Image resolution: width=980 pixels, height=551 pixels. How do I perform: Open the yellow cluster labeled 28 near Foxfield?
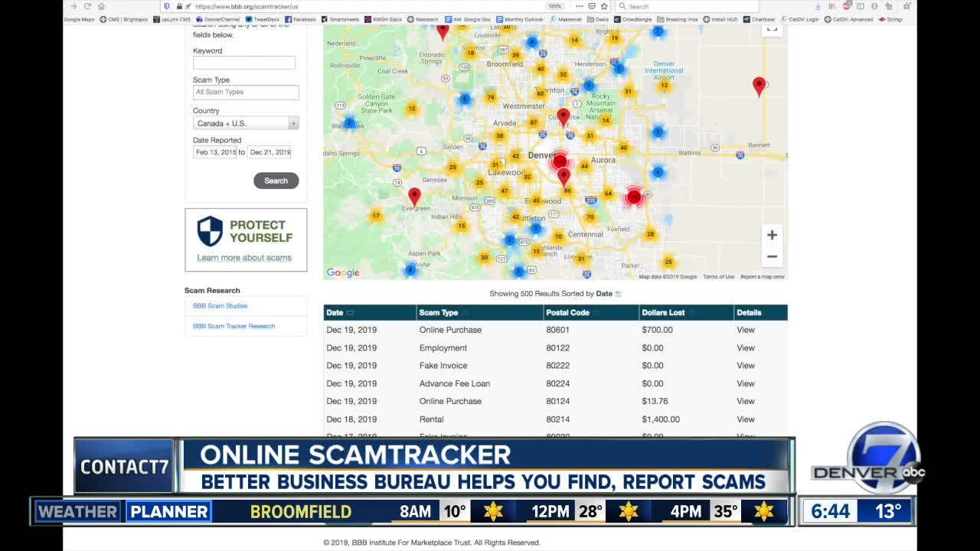point(650,234)
